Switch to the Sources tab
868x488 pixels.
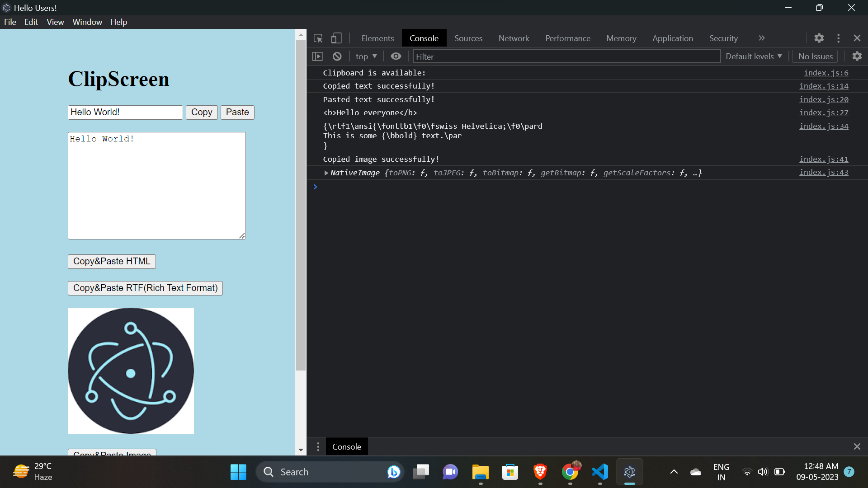coord(468,38)
